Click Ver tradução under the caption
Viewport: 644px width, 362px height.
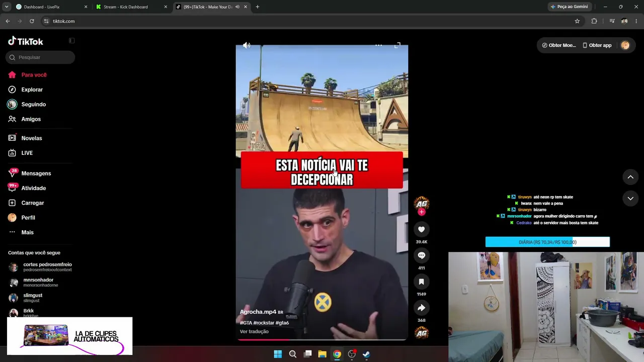(254, 332)
